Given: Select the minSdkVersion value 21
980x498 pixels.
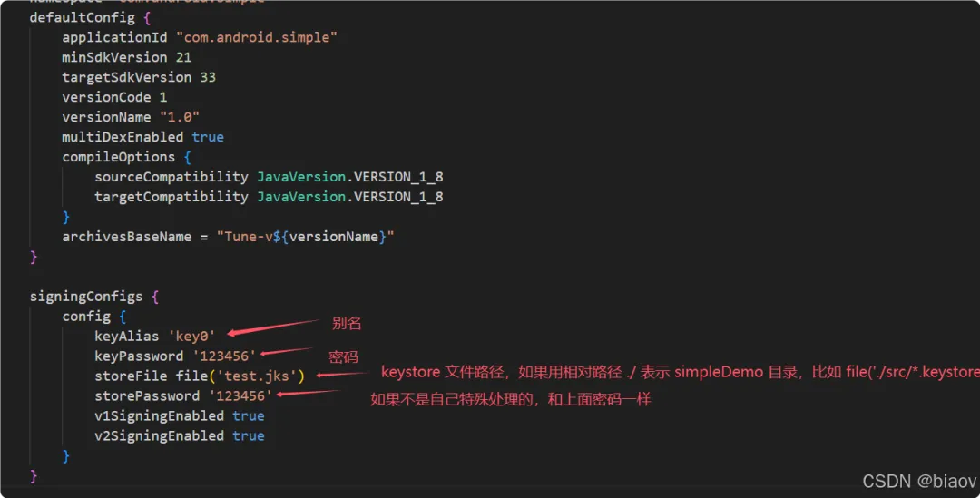Looking at the screenshot, I should pos(183,57).
